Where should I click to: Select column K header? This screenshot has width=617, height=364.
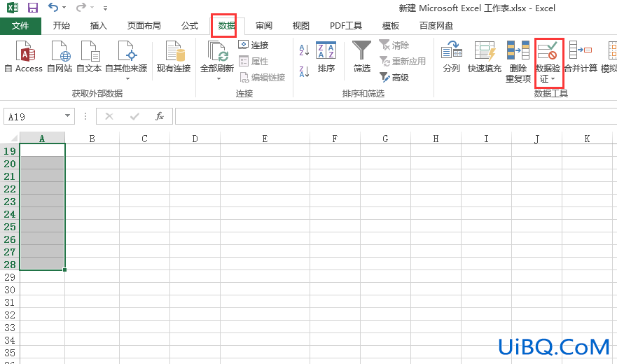point(587,138)
